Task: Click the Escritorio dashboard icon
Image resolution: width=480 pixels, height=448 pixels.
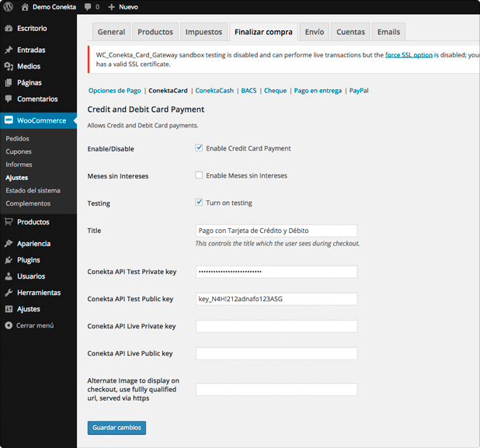Action: (9, 29)
